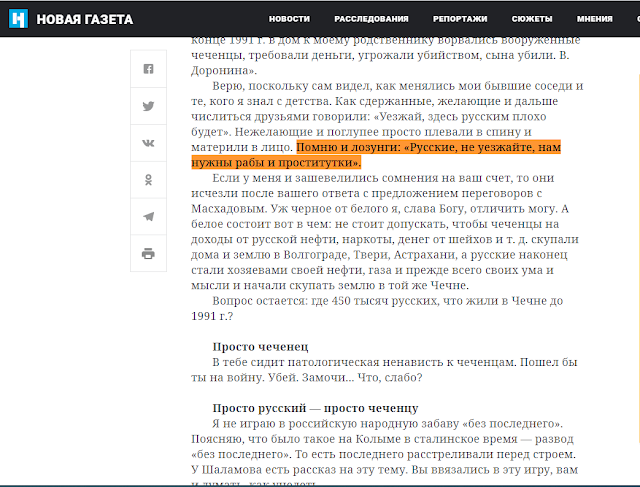Print the article using printer icon
This screenshot has height=487, width=640.
point(149,254)
